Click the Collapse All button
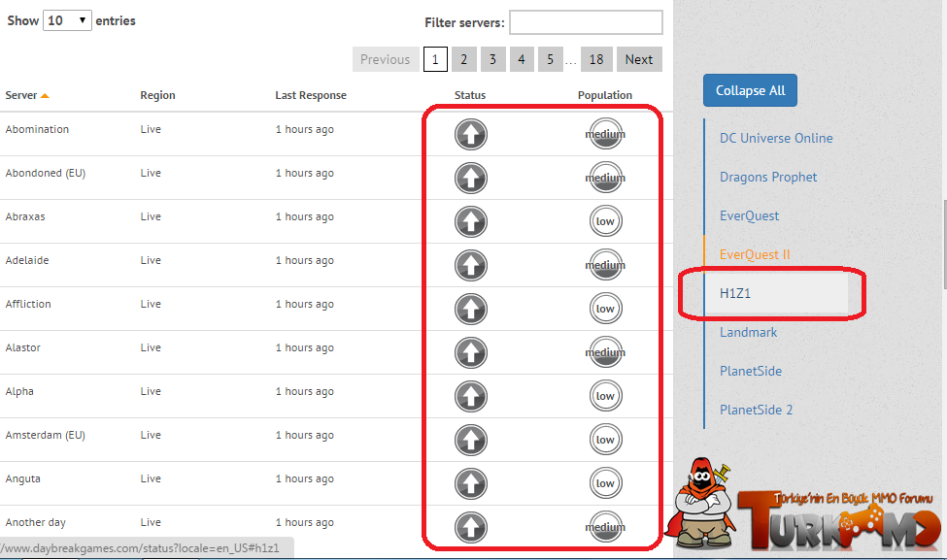Viewport: 947px width, 560px height. (x=750, y=90)
